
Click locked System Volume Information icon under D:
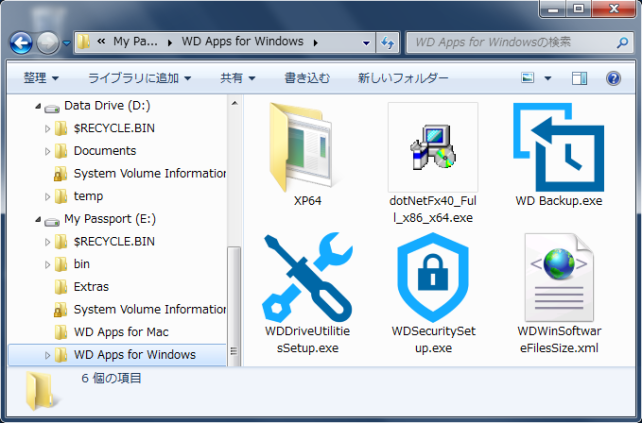click(x=61, y=174)
